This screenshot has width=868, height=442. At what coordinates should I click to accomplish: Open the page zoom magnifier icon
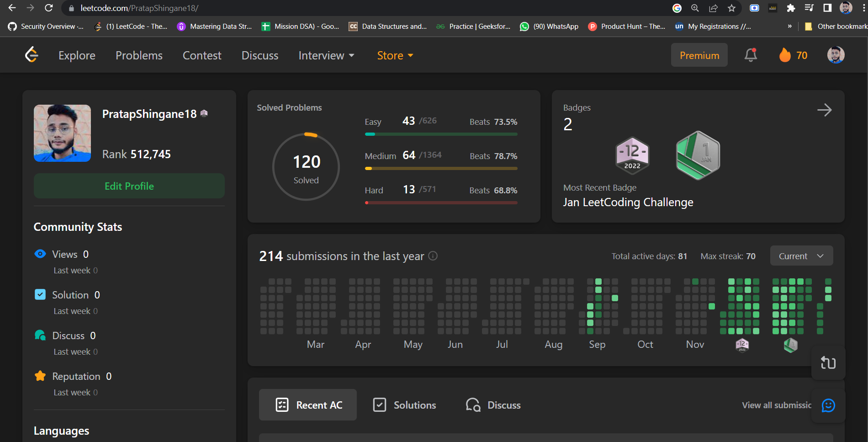[x=695, y=8]
